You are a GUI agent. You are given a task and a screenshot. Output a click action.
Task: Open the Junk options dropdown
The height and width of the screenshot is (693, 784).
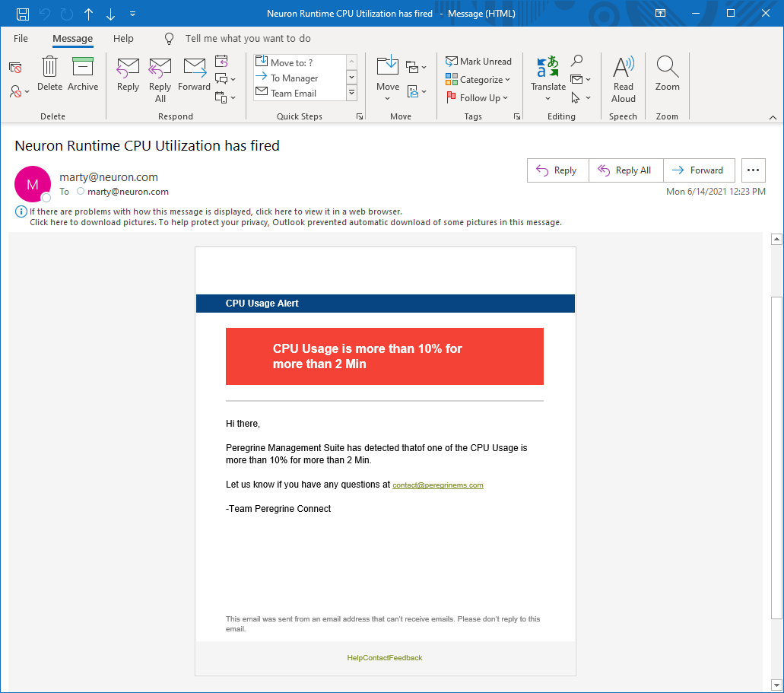coord(20,91)
